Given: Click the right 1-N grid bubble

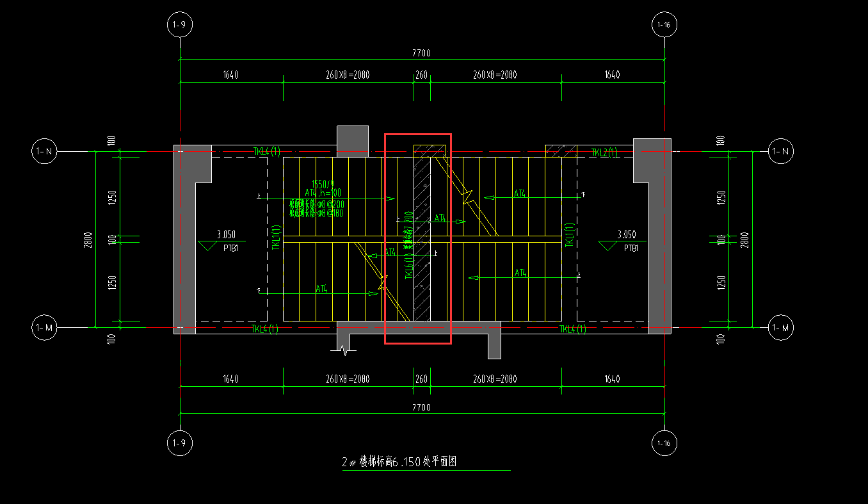Looking at the screenshot, I should 781,151.
